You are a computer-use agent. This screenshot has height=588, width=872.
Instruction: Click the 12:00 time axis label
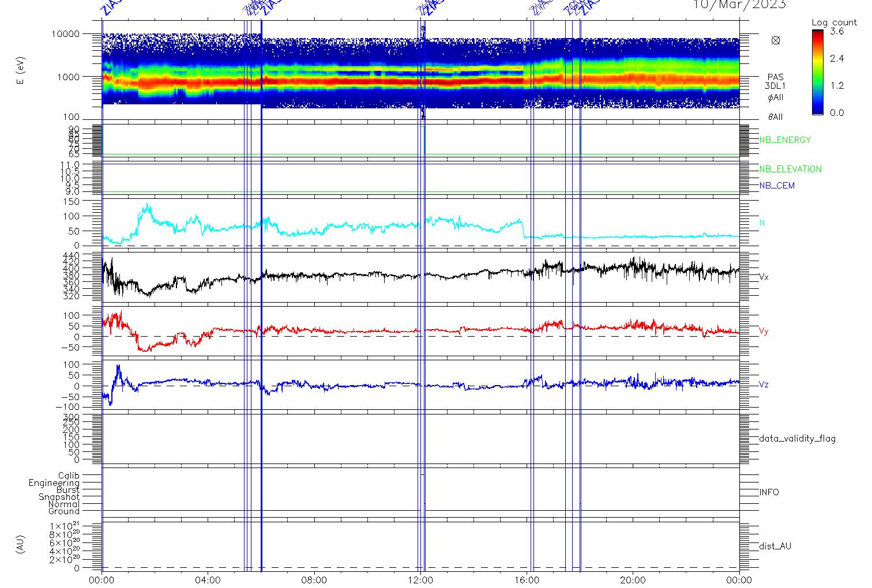click(x=420, y=580)
